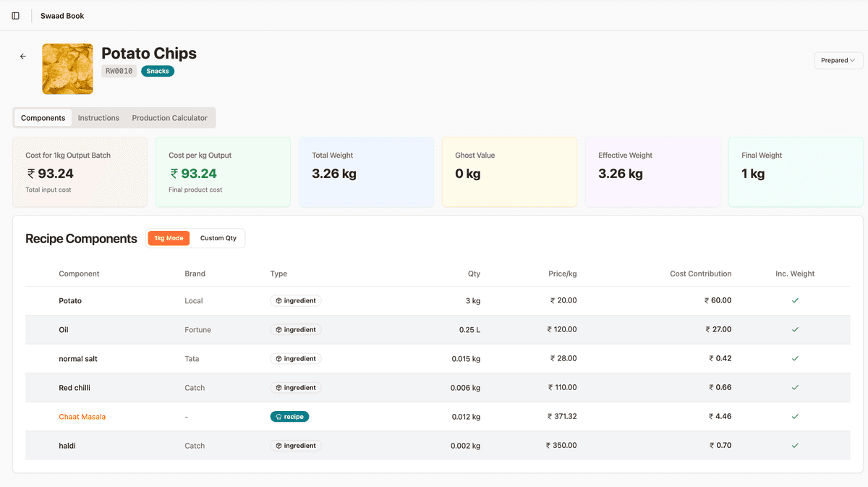Select the Components tab
The width and height of the screenshot is (868, 487).
43,118
